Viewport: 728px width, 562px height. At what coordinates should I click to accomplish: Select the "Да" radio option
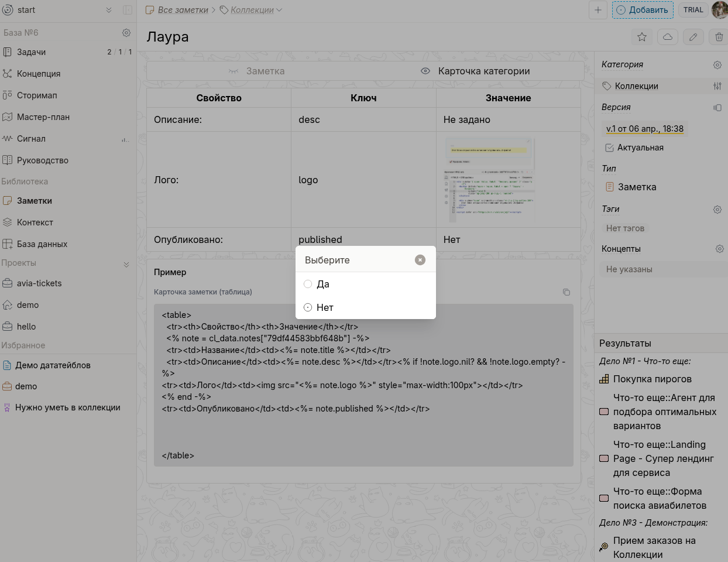coord(308,284)
